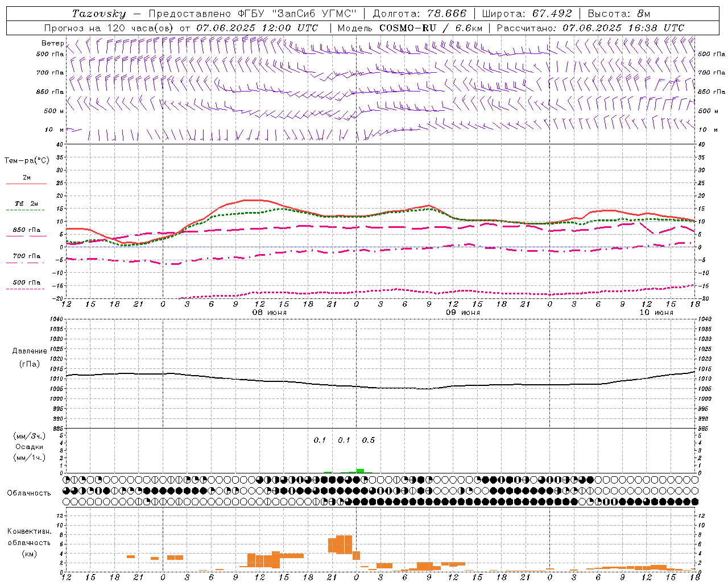
Task: Click the tallest green precipitation bar
Action: [x=360, y=471]
